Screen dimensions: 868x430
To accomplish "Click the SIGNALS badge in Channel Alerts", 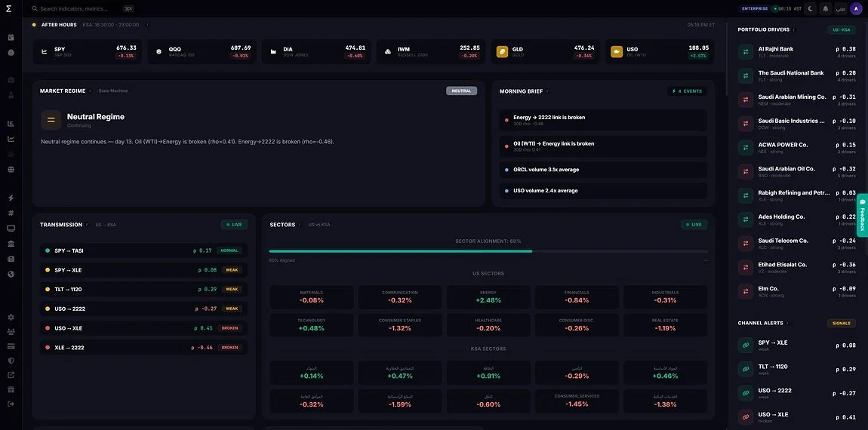I will [x=841, y=323].
